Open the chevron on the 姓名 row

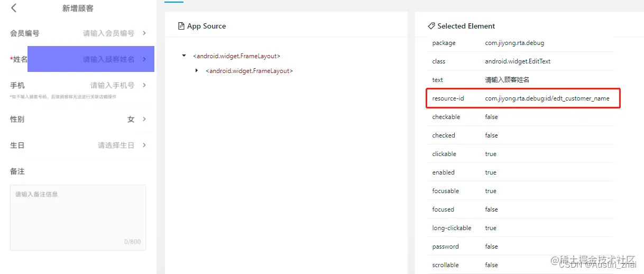pyautogui.click(x=144, y=59)
